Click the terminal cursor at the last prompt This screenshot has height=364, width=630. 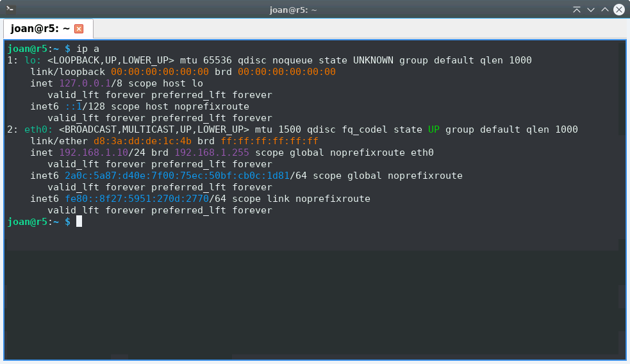coord(79,222)
